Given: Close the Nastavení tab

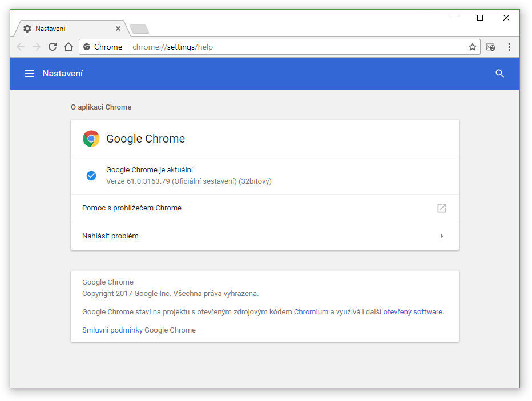Looking at the screenshot, I should point(118,29).
